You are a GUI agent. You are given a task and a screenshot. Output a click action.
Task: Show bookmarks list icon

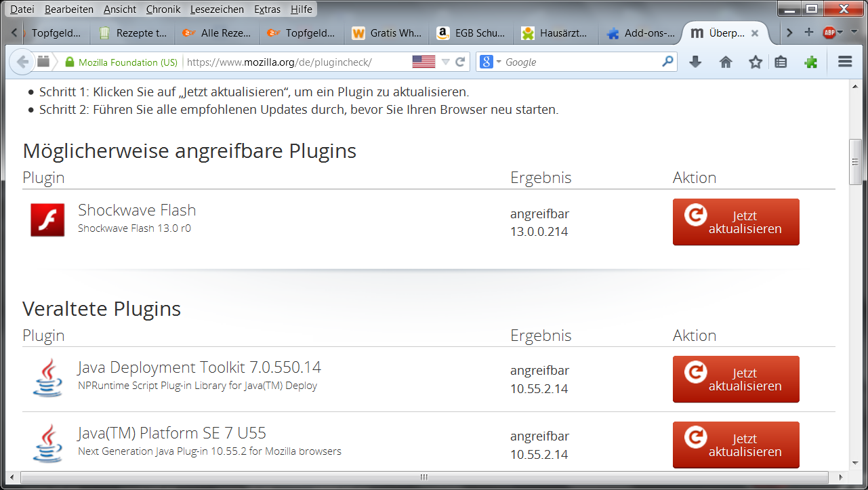coord(781,62)
